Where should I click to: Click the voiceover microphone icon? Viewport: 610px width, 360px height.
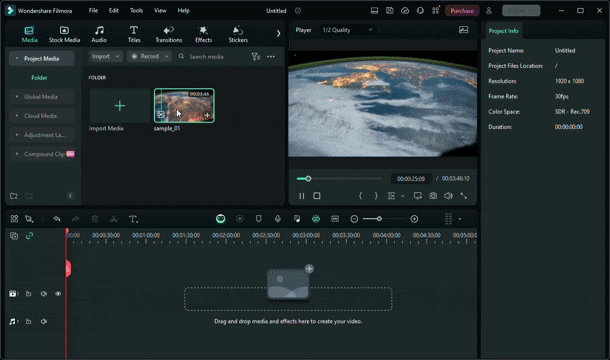(278, 219)
